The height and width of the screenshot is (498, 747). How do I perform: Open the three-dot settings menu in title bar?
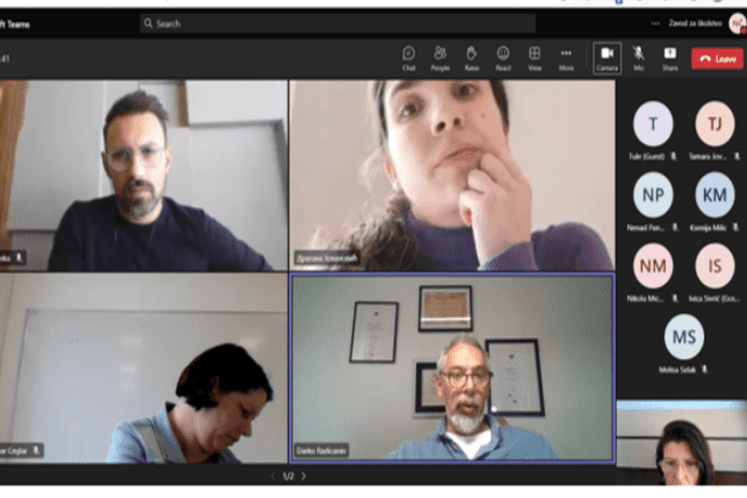pos(656,23)
